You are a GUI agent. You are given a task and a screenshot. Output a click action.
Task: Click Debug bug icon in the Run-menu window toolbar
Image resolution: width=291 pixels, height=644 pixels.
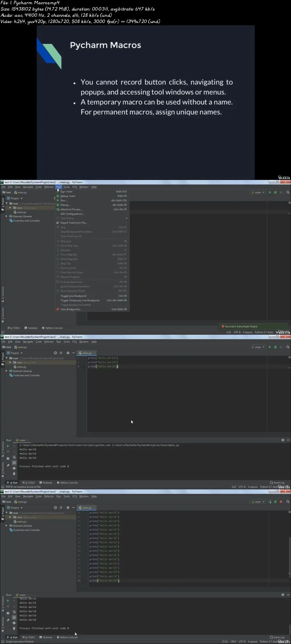click(x=275, y=192)
